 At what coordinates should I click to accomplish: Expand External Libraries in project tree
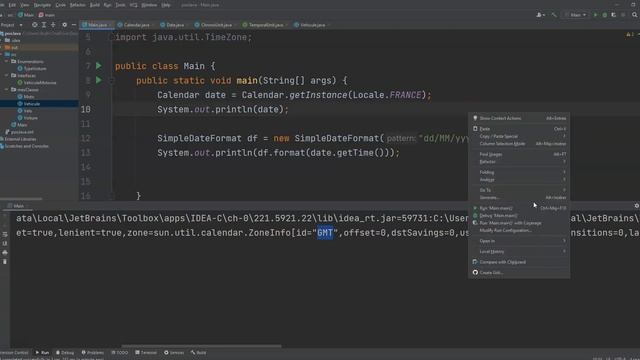pos(20,139)
